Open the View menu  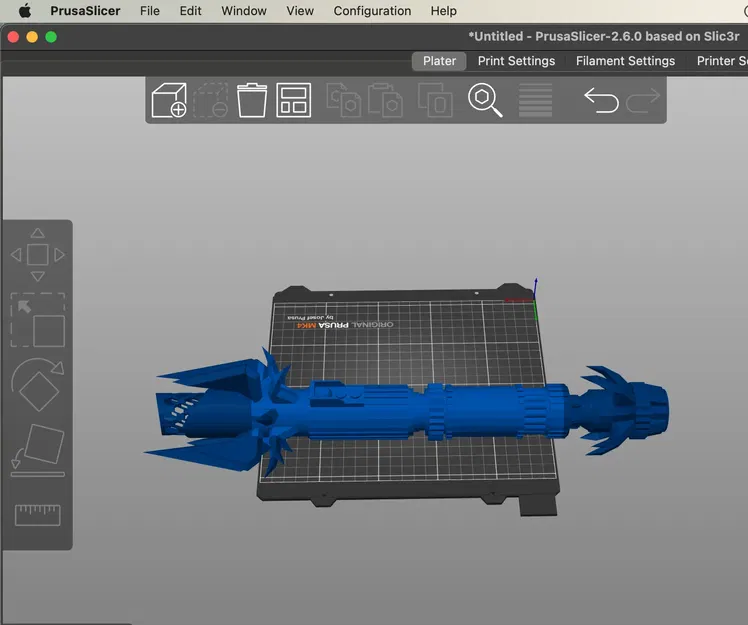(x=300, y=10)
